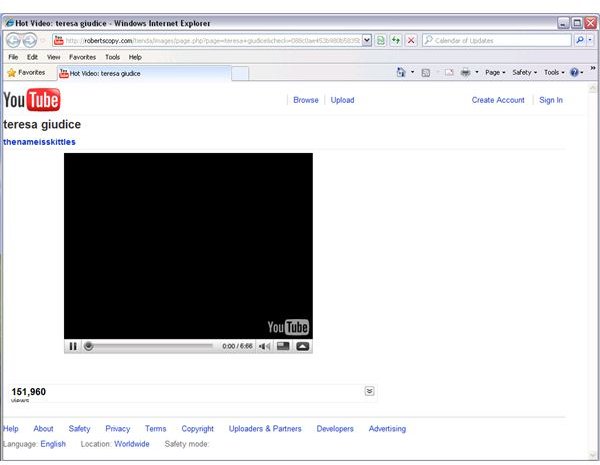The width and height of the screenshot is (600, 465).
Task: Open the Favorites menu
Action: coord(82,57)
